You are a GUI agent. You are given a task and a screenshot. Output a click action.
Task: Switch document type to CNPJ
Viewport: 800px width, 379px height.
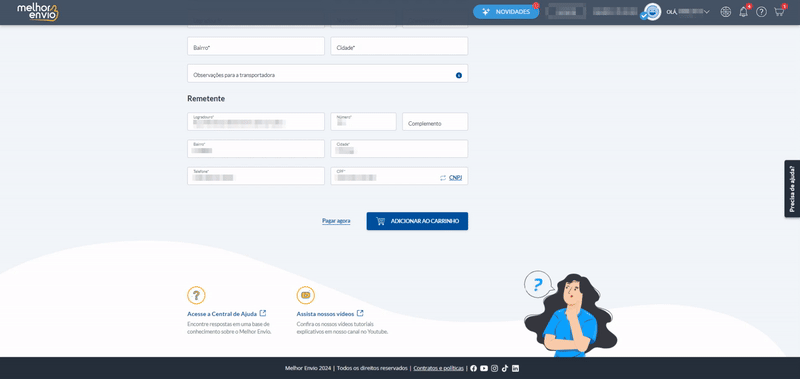pyautogui.click(x=455, y=178)
